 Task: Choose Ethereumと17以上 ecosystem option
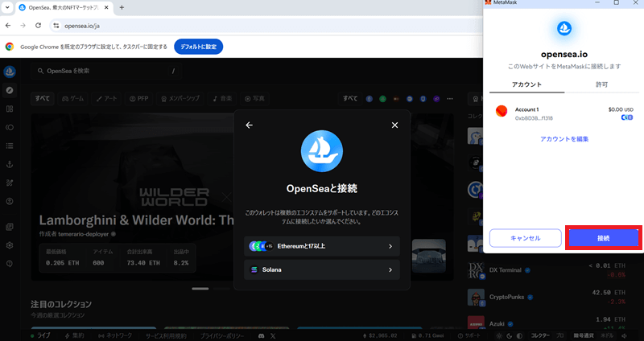(321, 246)
